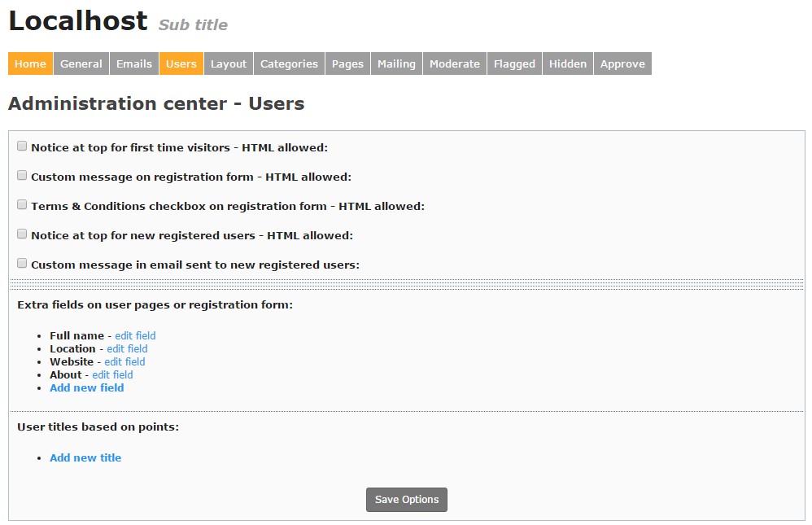The image size is (812, 525).
Task: Select the Layout tab
Action: [x=229, y=63]
